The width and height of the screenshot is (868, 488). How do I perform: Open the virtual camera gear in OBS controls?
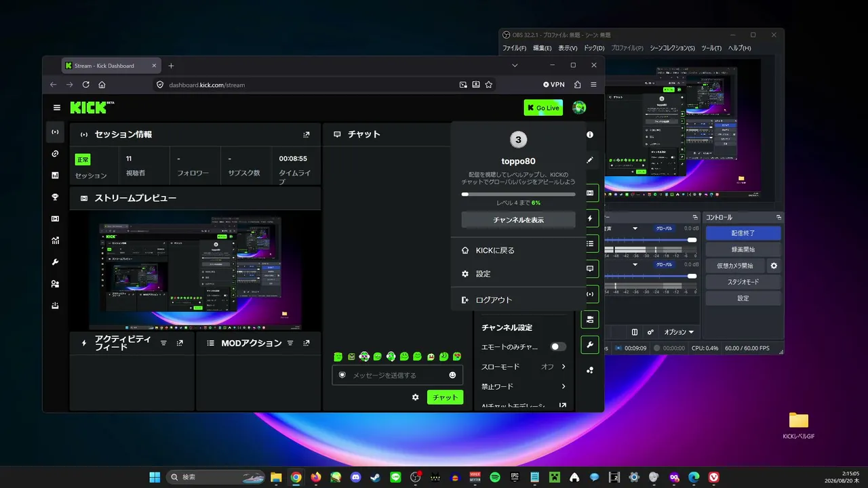point(774,266)
